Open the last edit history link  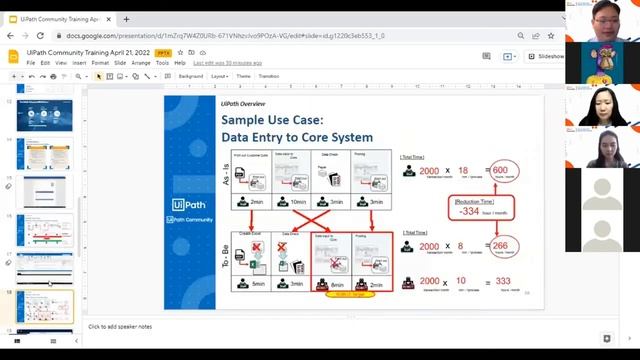coord(227,63)
